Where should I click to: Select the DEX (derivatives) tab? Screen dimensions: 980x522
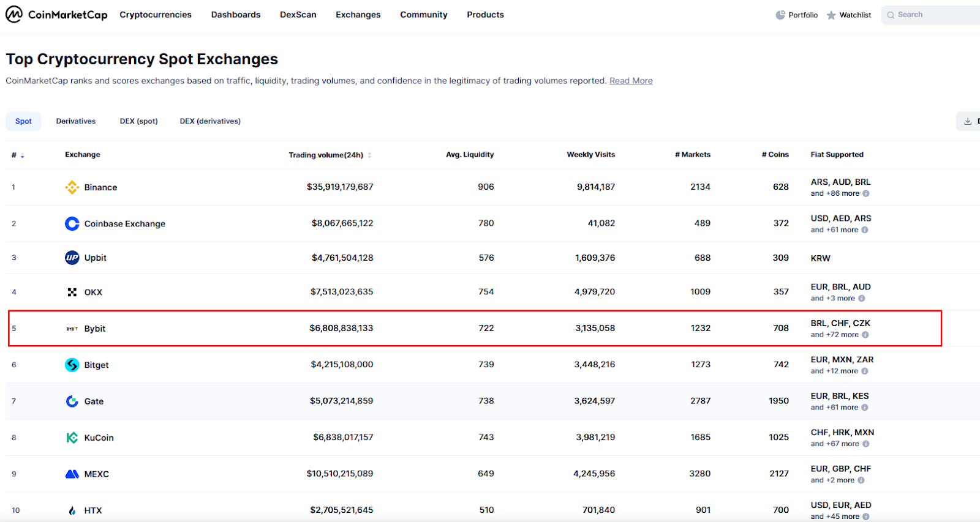210,121
